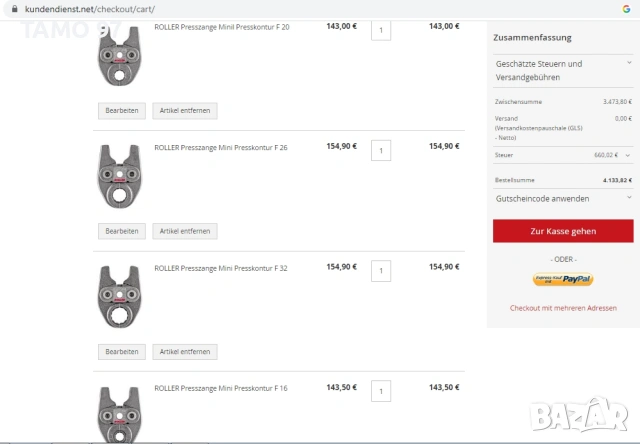Click Zur Kasse gehen button

coord(563,231)
